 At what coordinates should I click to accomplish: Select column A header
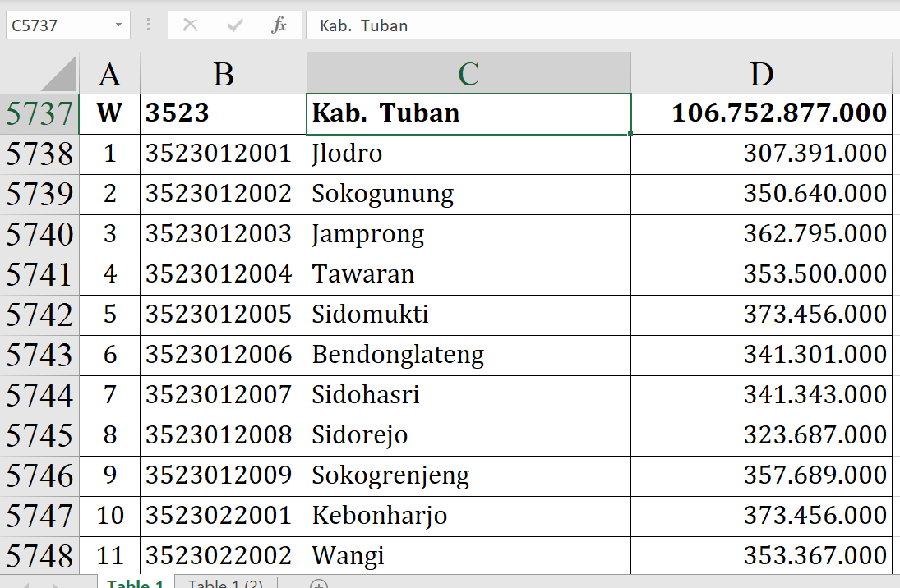[x=109, y=74]
